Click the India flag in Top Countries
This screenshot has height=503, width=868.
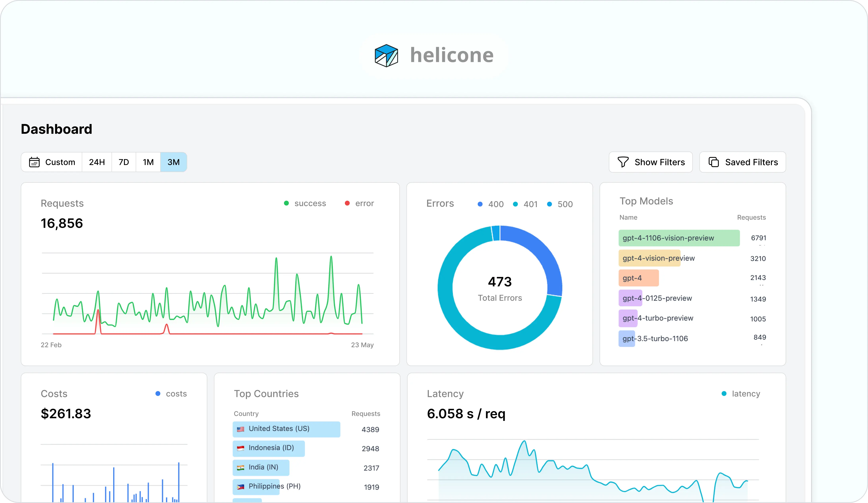click(241, 467)
